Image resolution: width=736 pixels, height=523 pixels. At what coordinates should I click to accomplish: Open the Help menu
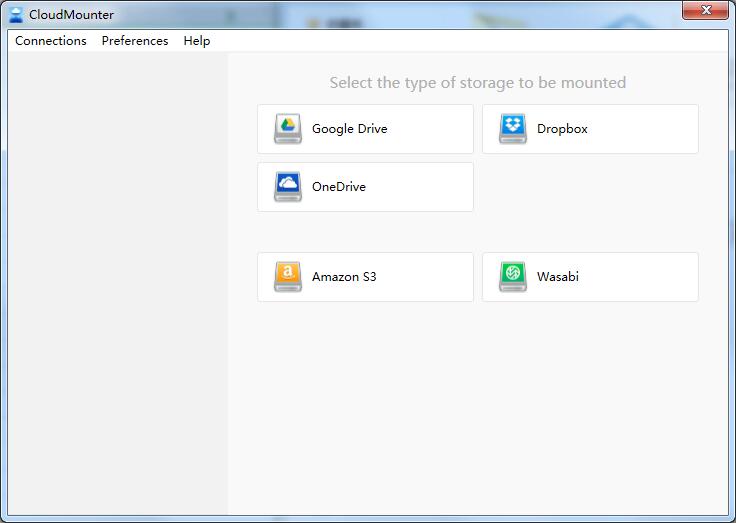(x=197, y=41)
